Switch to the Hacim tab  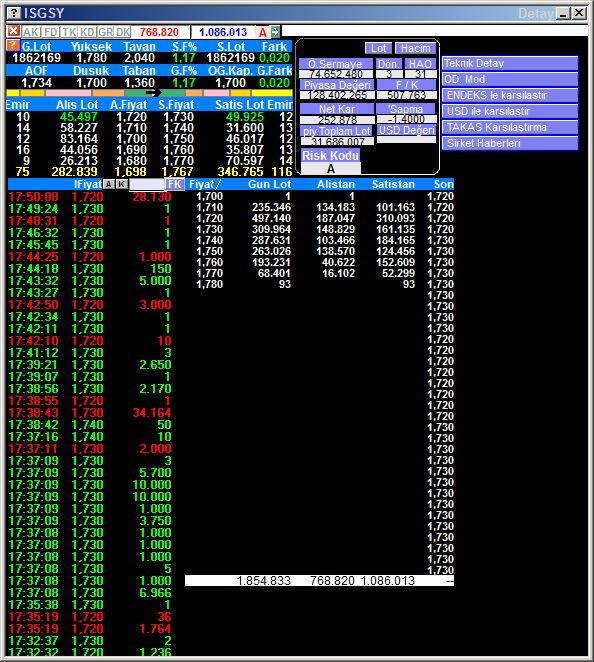[x=415, y=48]
